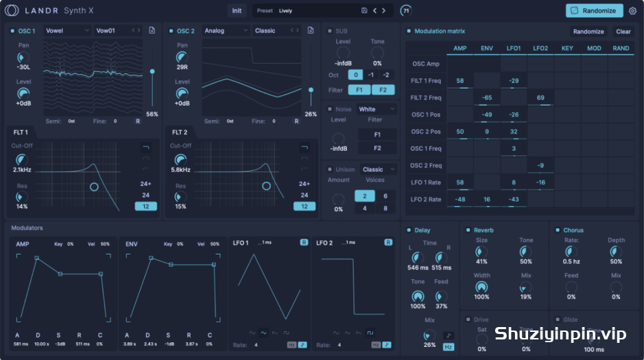Click the 71 circular indicator
The image size is (644, 360).
406,11
